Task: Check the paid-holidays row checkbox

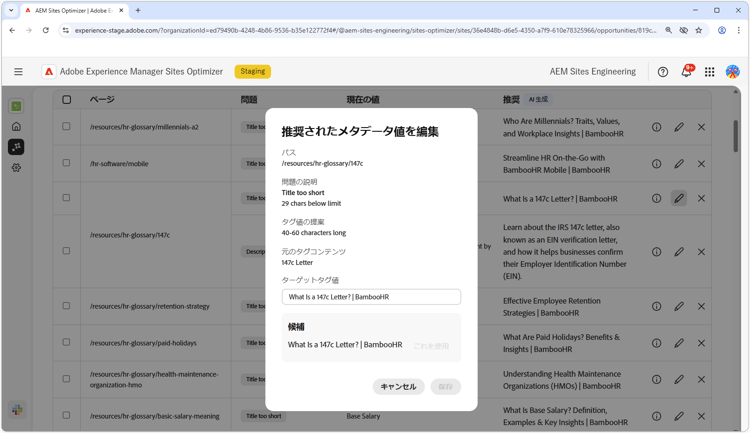Action: (x=66, y=342)
